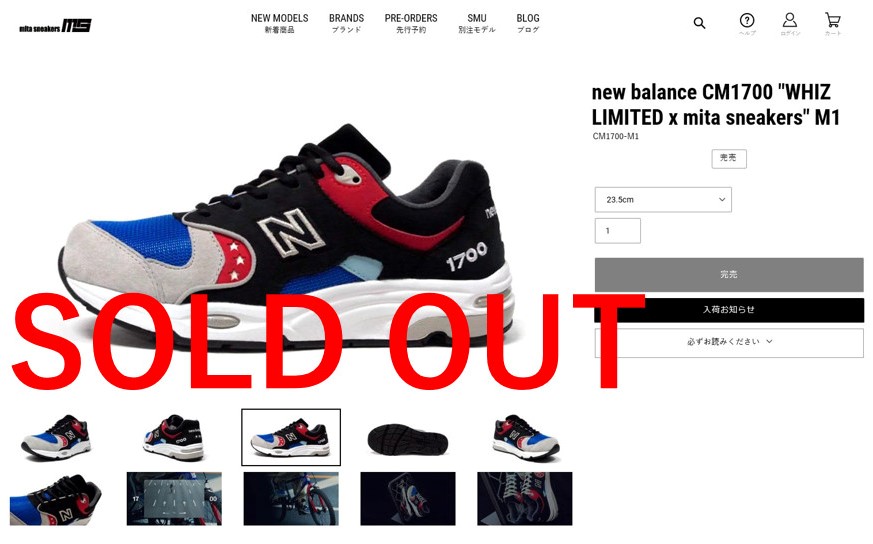Select the first angled shoe thumbnail
The height and width of the screenshot is (544, 873).
coord(57,438)
